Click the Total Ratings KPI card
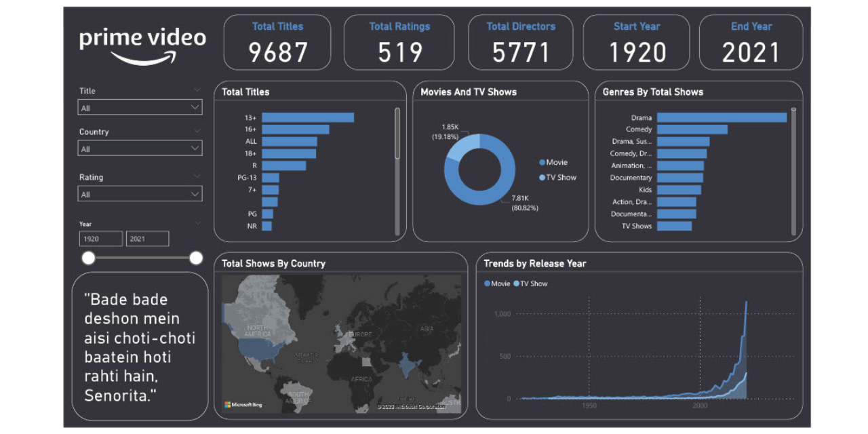Viewport: 868px width, 434px height. pos(399,42)
